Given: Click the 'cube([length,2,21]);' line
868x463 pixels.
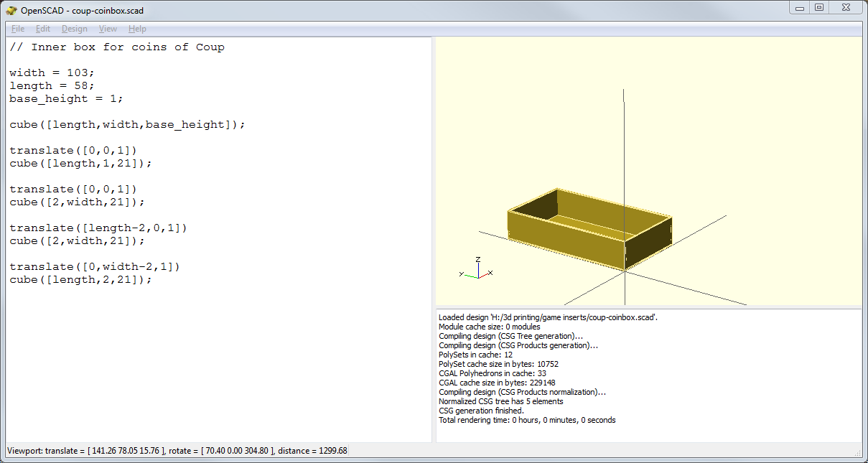Looking at the screenshot, I should 80,280.
